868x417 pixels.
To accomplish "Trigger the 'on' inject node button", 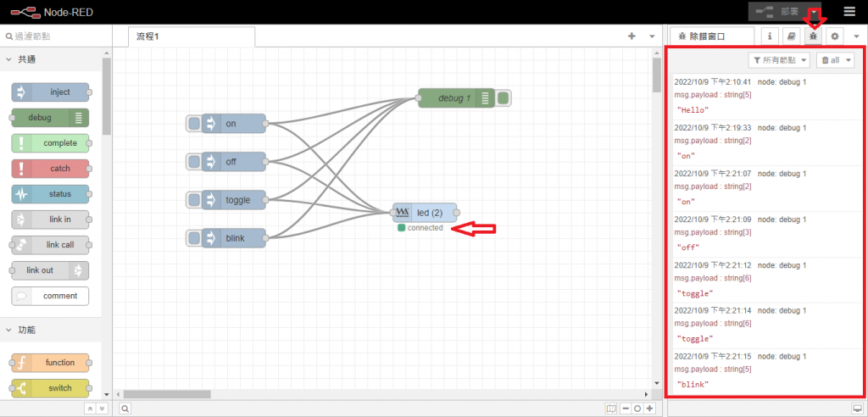I will pos(194,124).
